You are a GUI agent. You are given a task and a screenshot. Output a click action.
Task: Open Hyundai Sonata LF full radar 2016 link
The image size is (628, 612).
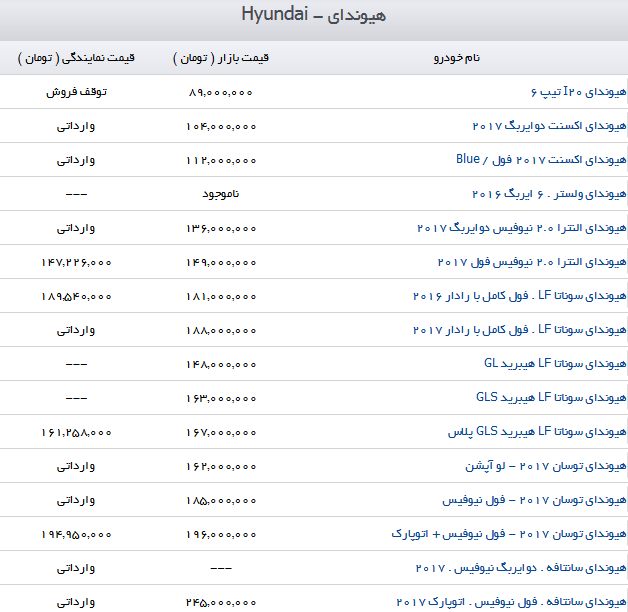coord(519,296)
